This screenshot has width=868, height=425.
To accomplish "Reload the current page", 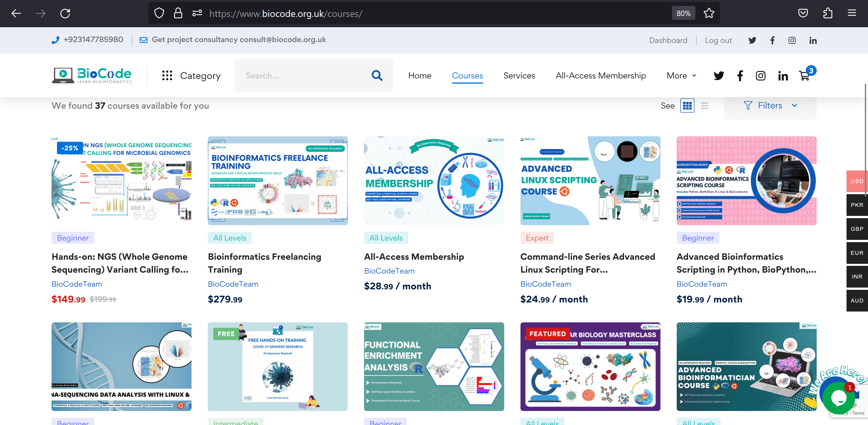I will click(x=65, y=14).
